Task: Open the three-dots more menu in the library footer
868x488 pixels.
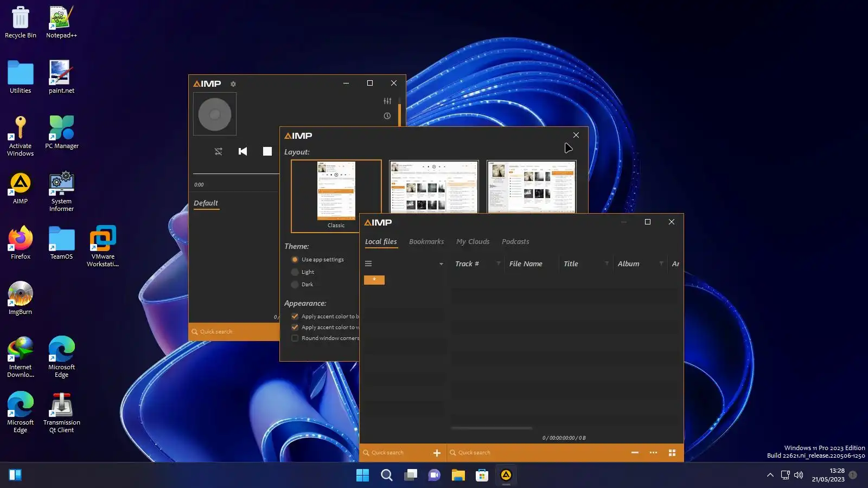Action: click(653, 453)
